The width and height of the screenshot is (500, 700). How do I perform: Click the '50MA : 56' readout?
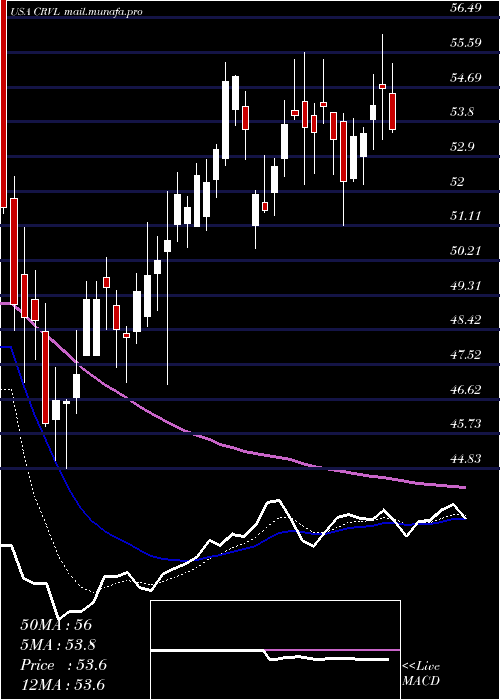click(x=56, y=625)
